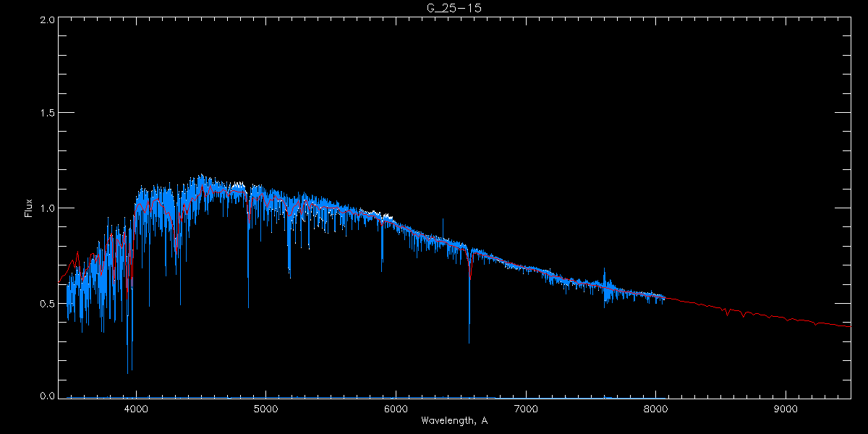Viewport: 868px width, 434px height.
Task: Click the Flux y-axis label
Action: coord(29,208)
